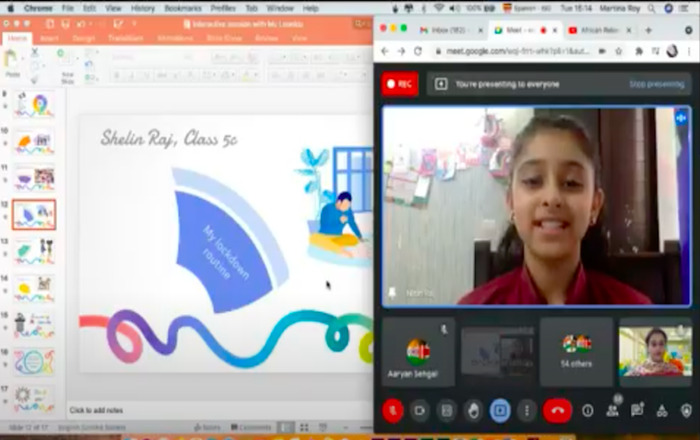The image size is (700, 440).
Task: Open Slide Show ribbon tab
Action: coord(224,38)
